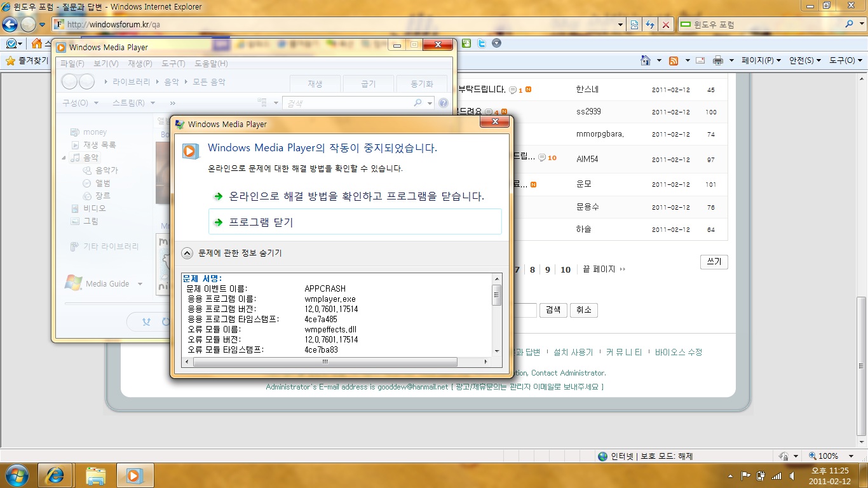
Task: Open the 보기(V) menu in Media Player
Action: 105,64
